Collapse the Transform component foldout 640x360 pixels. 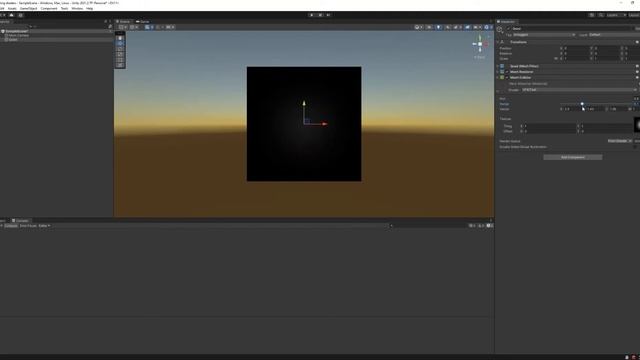(498, 42)
